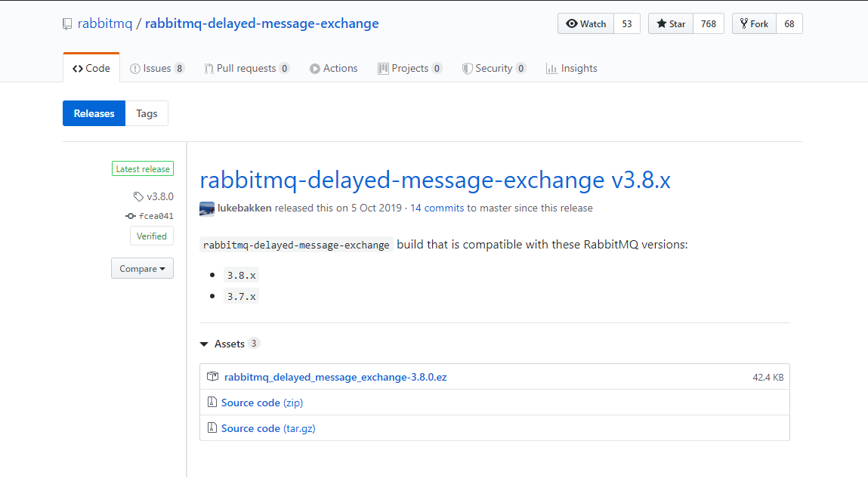
Task: Star this repository
Action: pos(669,23)
